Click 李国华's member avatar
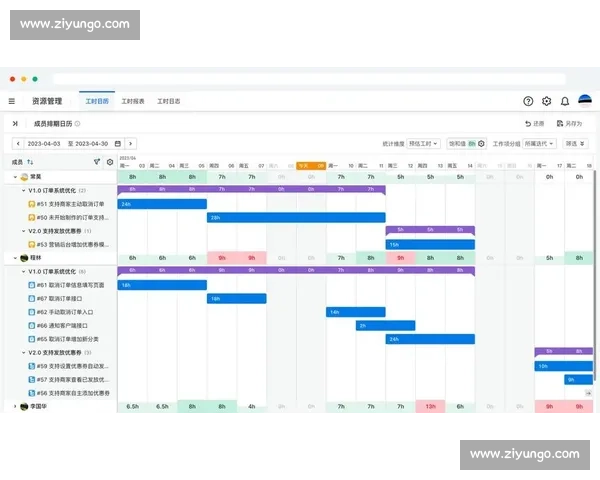600x480 pixels. (x=24, y=407)
